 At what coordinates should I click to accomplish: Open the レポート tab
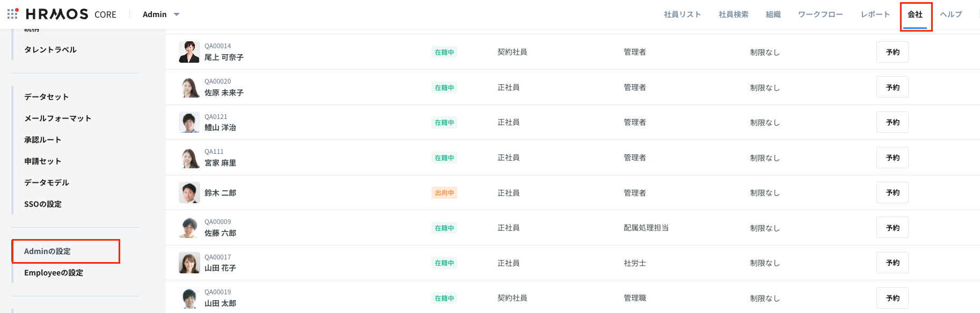click(x=875, y=14)
